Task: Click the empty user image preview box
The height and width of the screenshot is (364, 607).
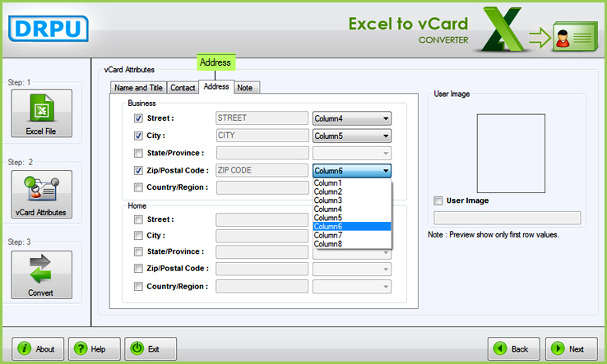Action: click(x=511, y=154)
